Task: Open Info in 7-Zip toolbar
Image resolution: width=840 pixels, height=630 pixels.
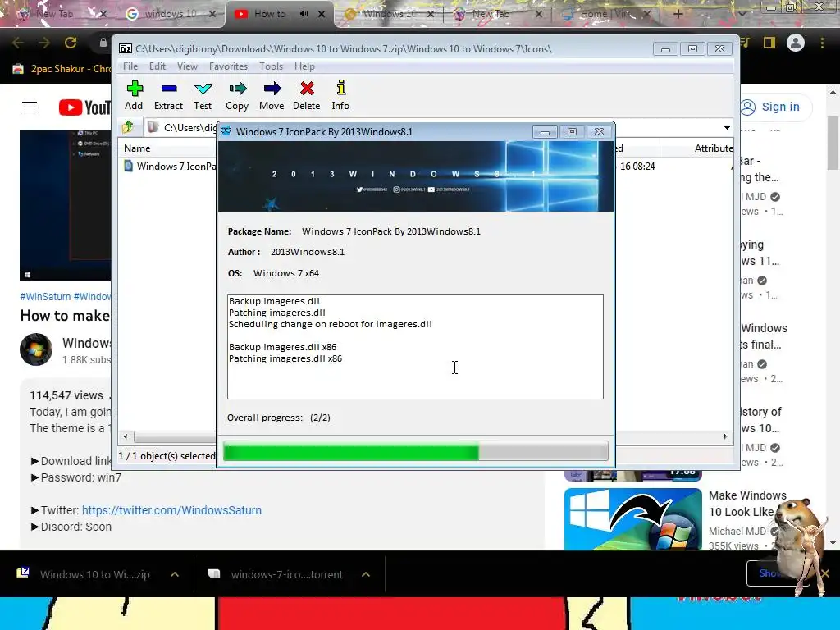Action: pyautogui.click(x=340, y=95)
